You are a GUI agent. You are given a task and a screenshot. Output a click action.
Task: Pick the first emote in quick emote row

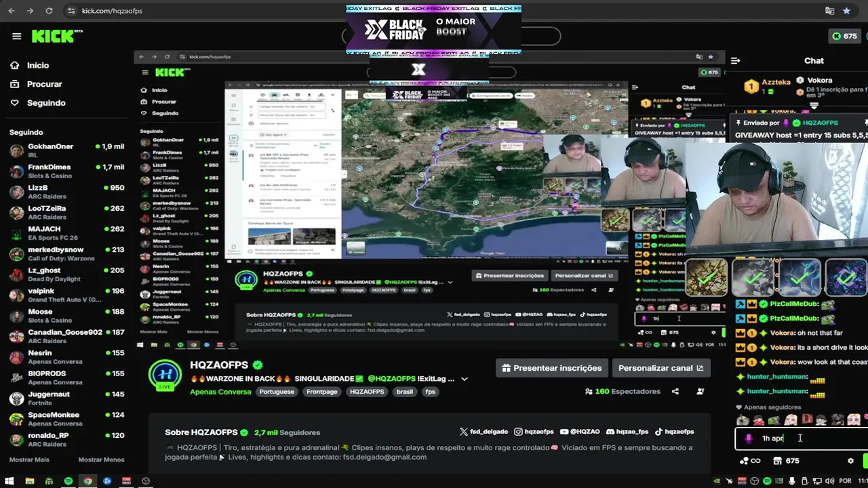coord(744,420)
